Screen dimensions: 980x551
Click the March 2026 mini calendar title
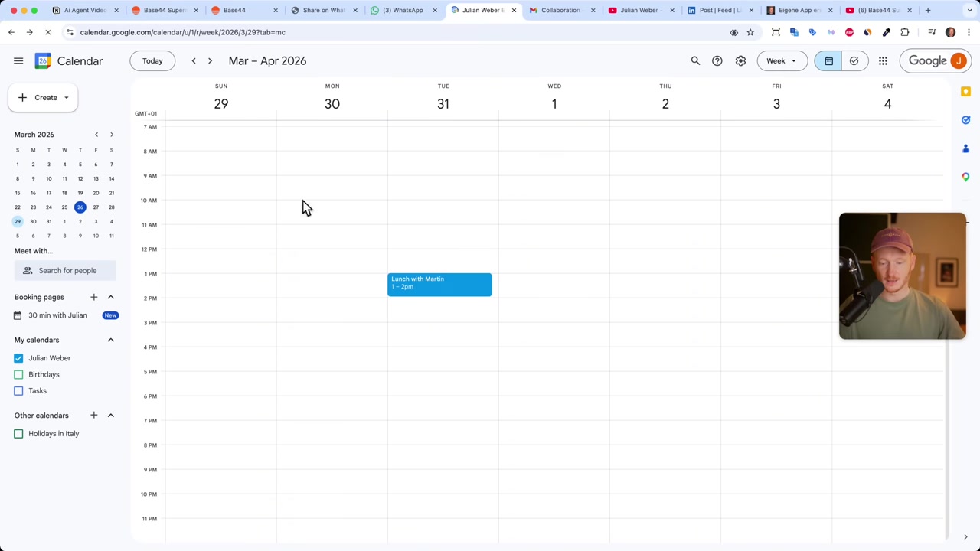(x=34, y=135)
